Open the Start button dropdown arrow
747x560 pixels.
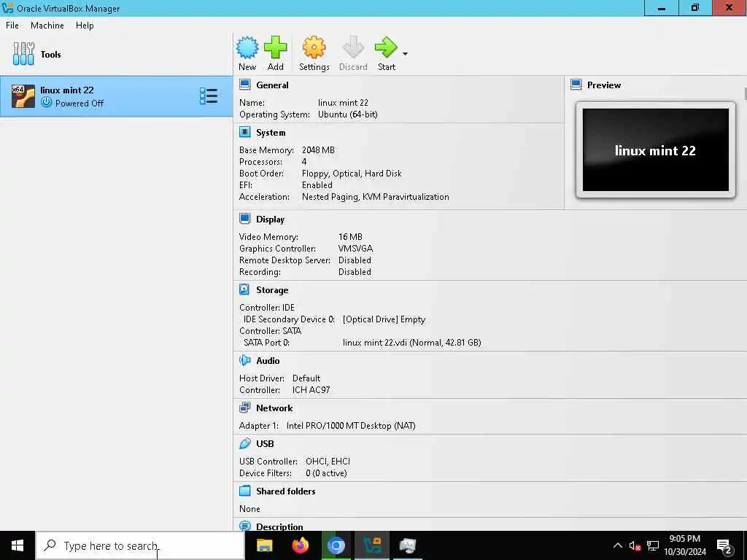click(x=405, y=54)
